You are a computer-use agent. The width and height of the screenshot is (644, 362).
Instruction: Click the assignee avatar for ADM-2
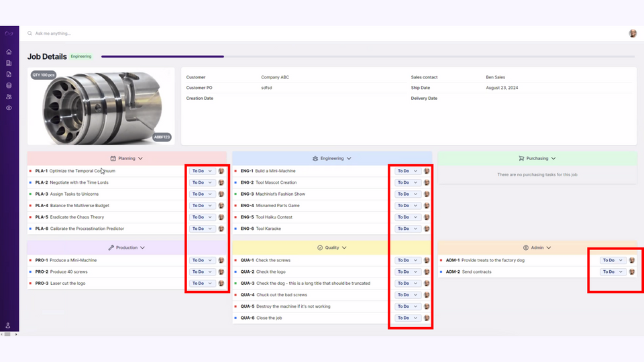632,271
